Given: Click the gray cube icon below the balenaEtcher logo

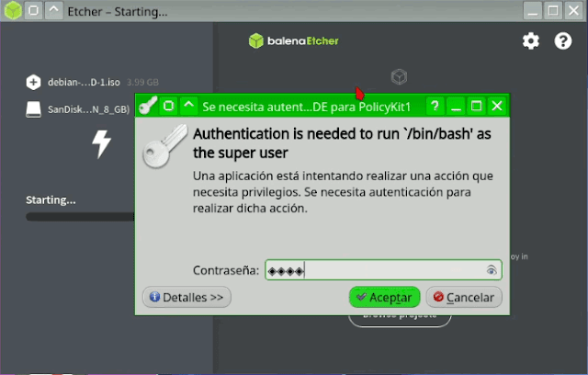Looking at the screenshot, I should pos(399,77).
